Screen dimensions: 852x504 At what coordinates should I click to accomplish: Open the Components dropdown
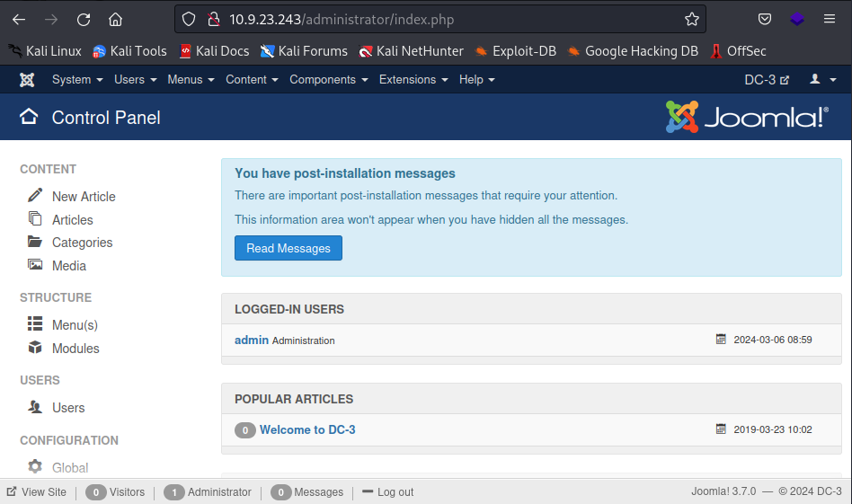coord(329,79)
